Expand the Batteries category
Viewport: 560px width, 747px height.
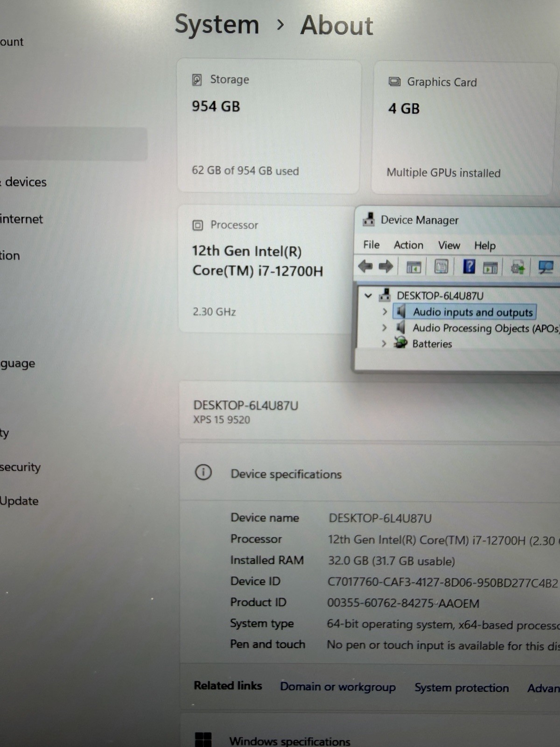coord(384,344)
